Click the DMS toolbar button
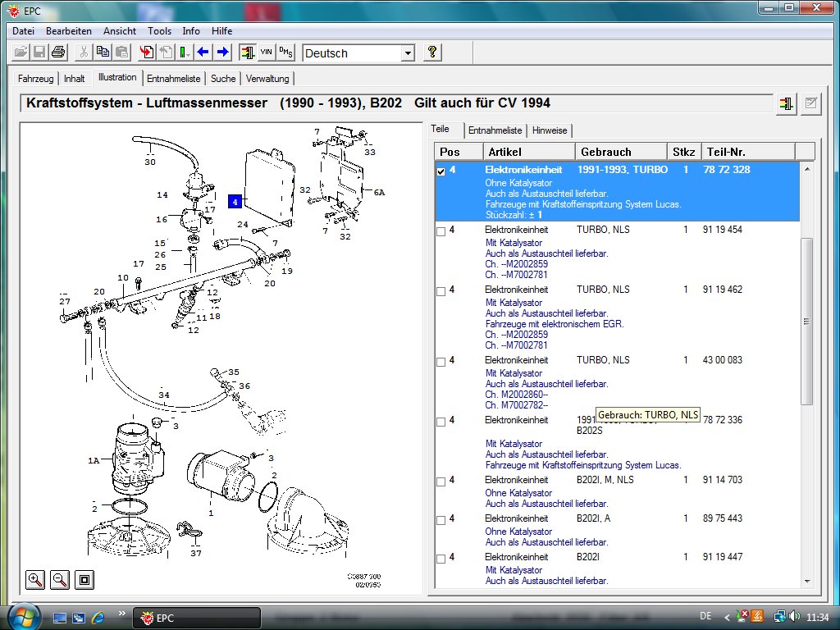 285,52
